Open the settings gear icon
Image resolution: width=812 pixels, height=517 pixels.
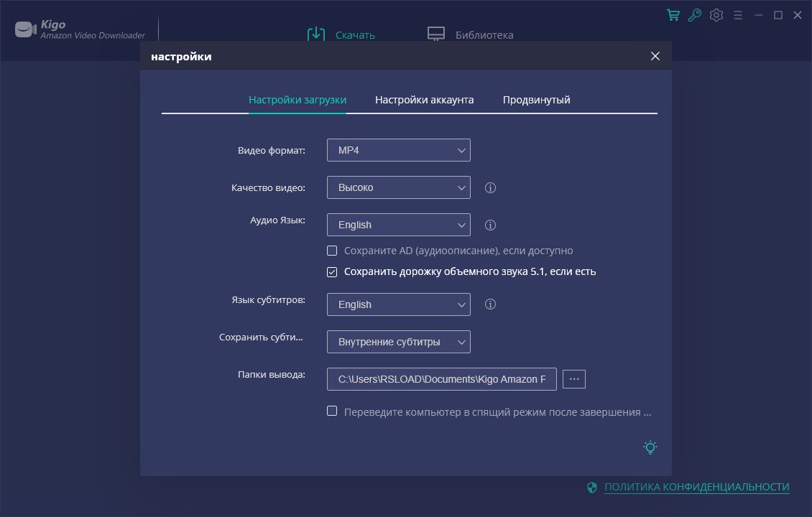[716, 14]
